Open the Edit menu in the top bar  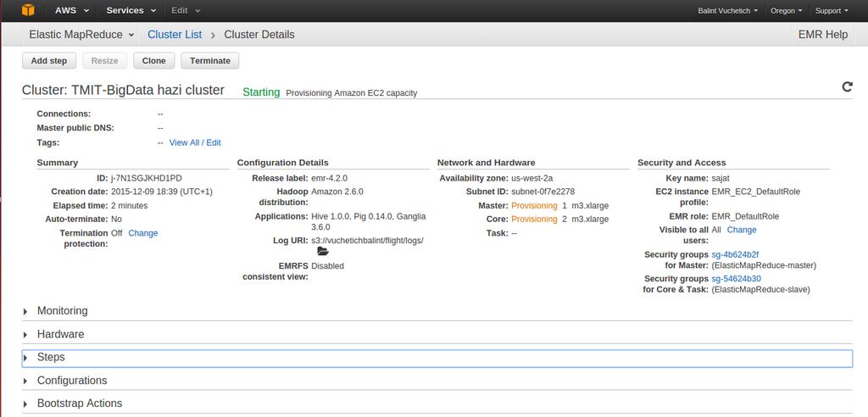186,10
